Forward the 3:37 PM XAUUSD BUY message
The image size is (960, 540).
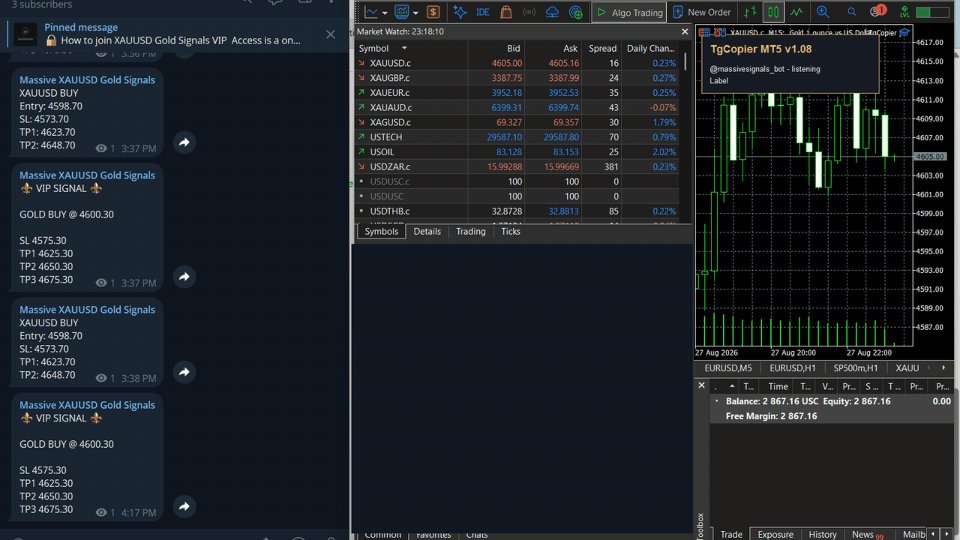[184, 143]
